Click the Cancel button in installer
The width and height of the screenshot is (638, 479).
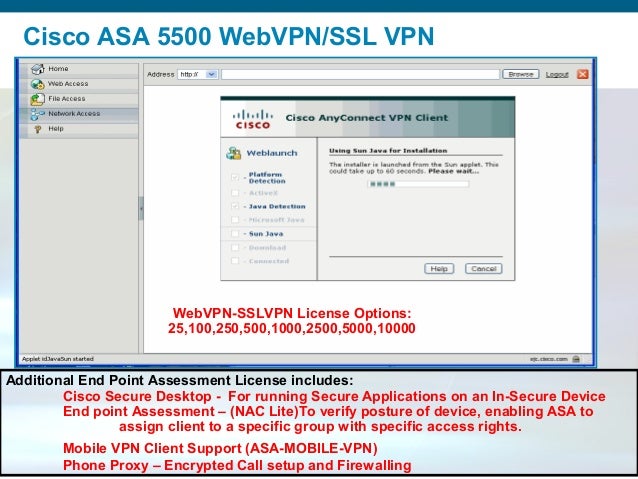[x=483, y=269]
